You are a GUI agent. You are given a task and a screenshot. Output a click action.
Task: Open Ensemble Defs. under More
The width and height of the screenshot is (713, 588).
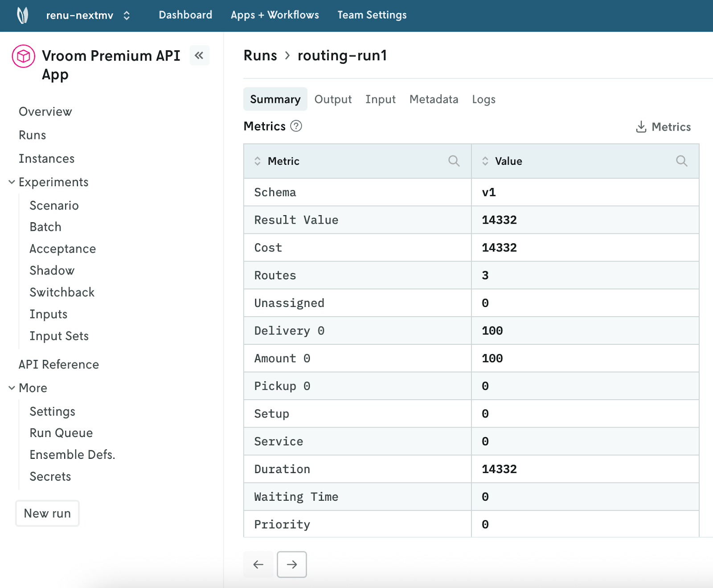tap(73, 455)
